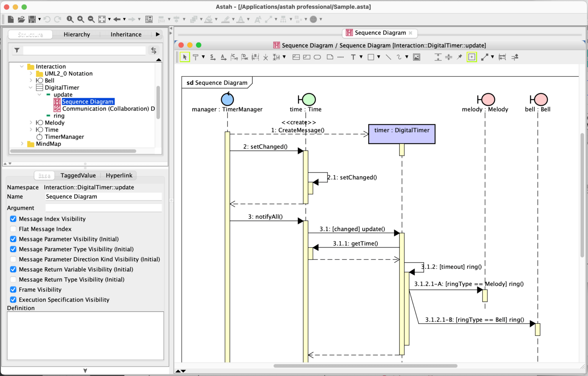Choose the Create Message tool
This screenshot has height=376, width=588.
point(234,57)
